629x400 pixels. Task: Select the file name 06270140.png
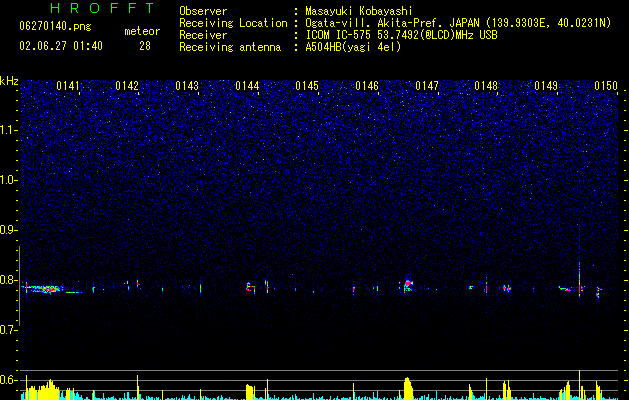[x=55, y=26]
